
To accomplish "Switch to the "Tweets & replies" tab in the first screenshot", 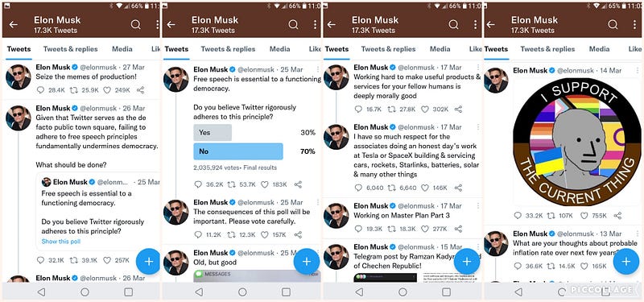I will tap(71, 49).
